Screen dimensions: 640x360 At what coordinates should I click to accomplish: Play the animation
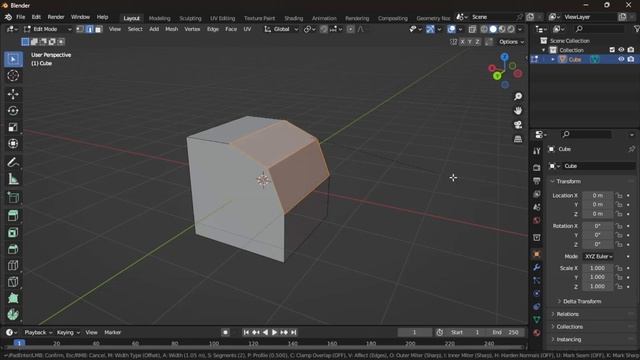[274, 332]
